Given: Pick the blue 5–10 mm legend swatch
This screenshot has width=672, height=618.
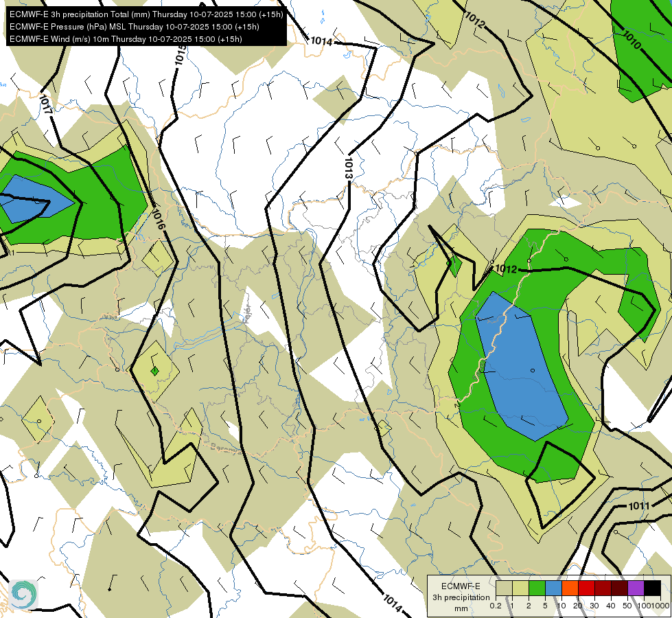Looking at the screenshot, I should tap(553, 588).
